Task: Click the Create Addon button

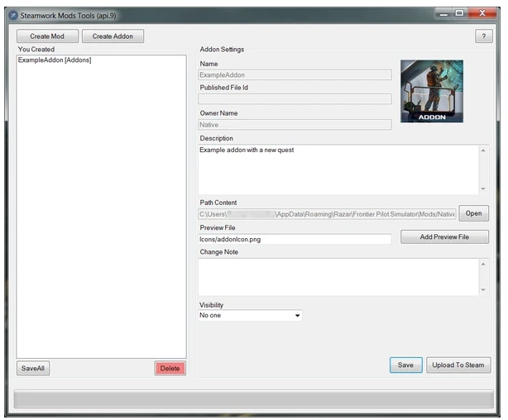Action: (x=113, y=36)
